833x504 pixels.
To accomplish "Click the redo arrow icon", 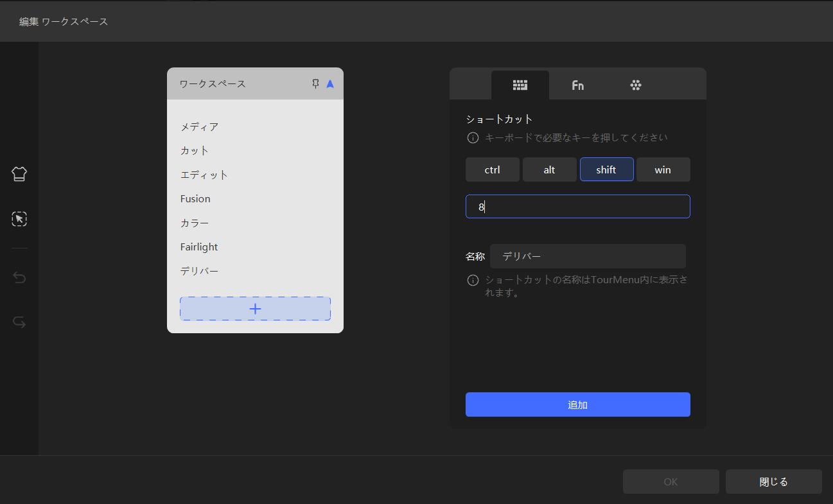I will pos(19,322).
